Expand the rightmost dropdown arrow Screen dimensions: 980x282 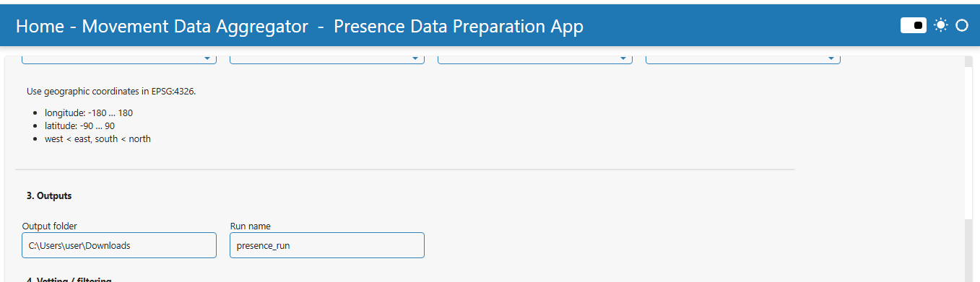pyautogui.click(x=831, y=58)
